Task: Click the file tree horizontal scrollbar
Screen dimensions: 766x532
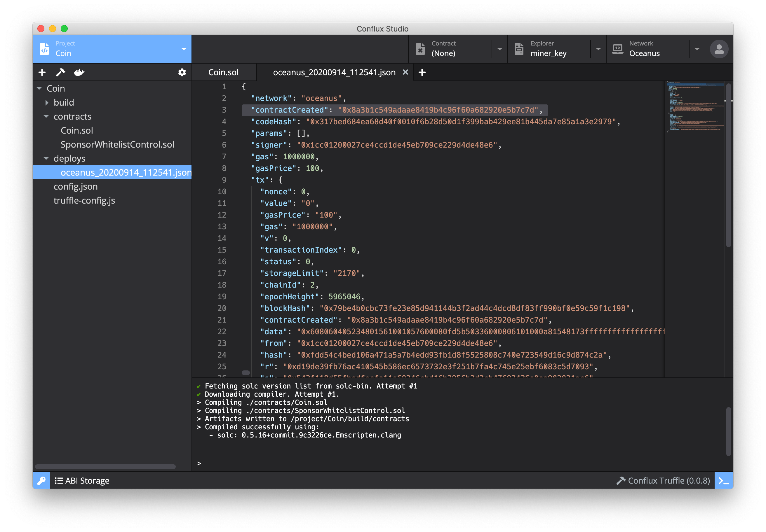Action: (x=105, y=466)
